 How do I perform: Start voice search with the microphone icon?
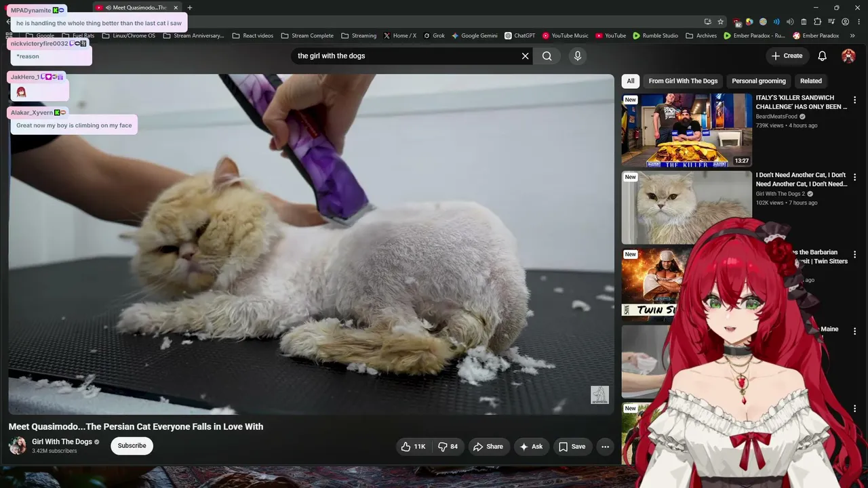[578, 56]
